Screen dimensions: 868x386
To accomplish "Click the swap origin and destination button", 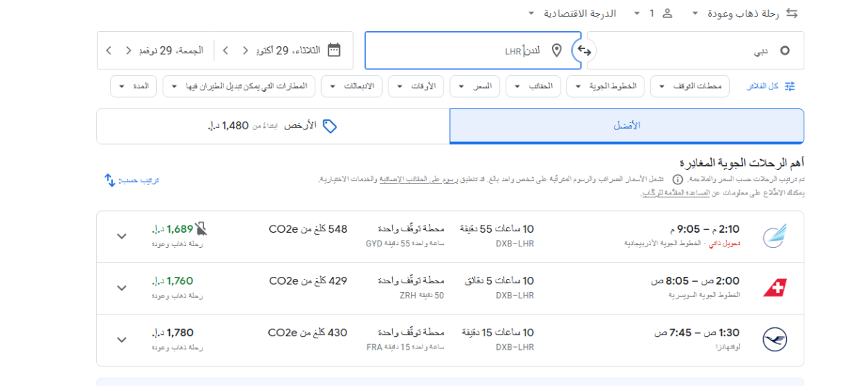I will coord(584,51).
